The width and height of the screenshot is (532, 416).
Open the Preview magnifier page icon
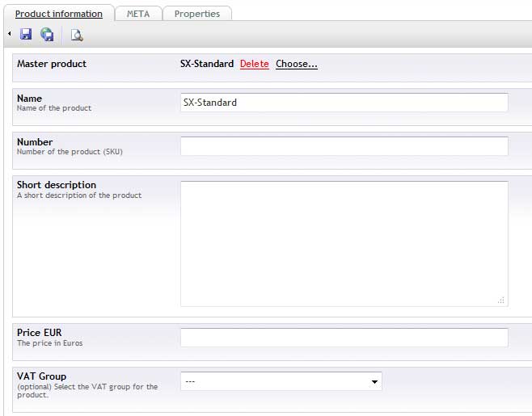pyautogui.click(x=77, y=35)
